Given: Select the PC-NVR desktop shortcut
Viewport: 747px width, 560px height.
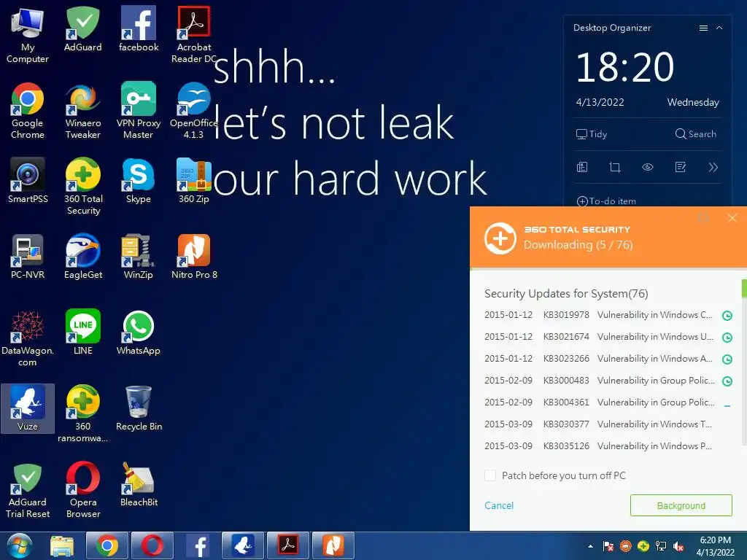Looking at the screenshot, I should [x=28, y=256].
